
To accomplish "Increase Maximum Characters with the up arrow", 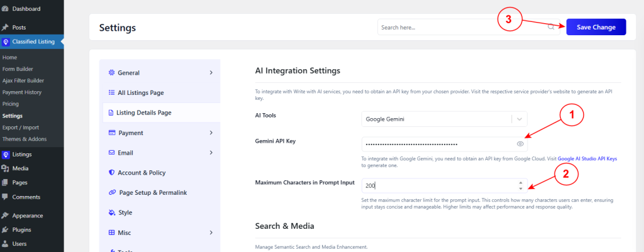I will click(521, 183).
